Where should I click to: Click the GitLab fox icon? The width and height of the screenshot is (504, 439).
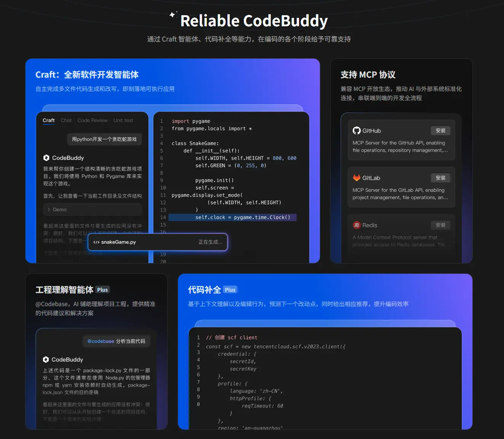[356, 178]
